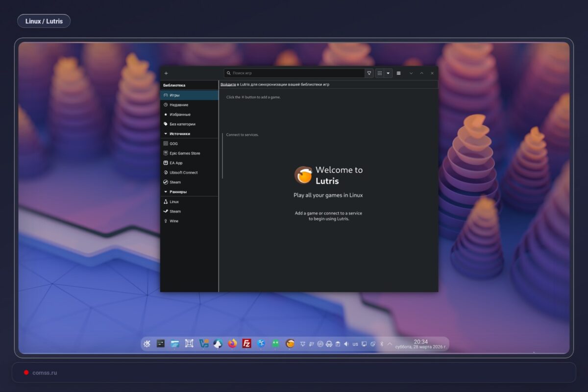588x392 pixels.
Task: Collapse the Раннеры section
Action: (x=165, y=192)
